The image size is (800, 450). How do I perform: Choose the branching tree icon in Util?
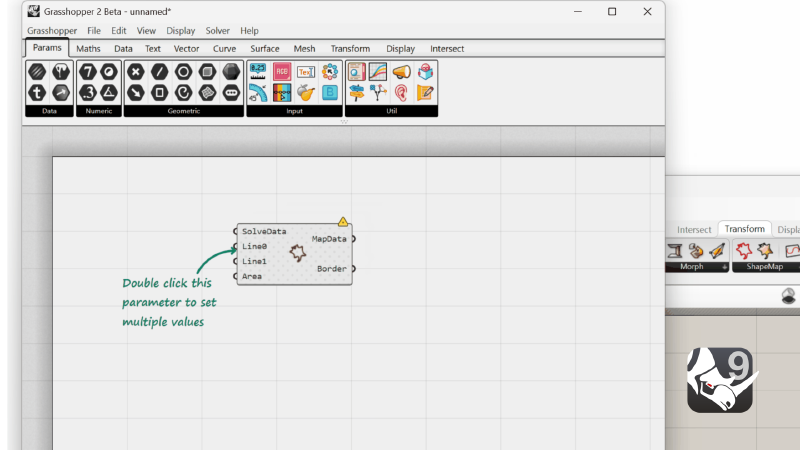(378, 93)
